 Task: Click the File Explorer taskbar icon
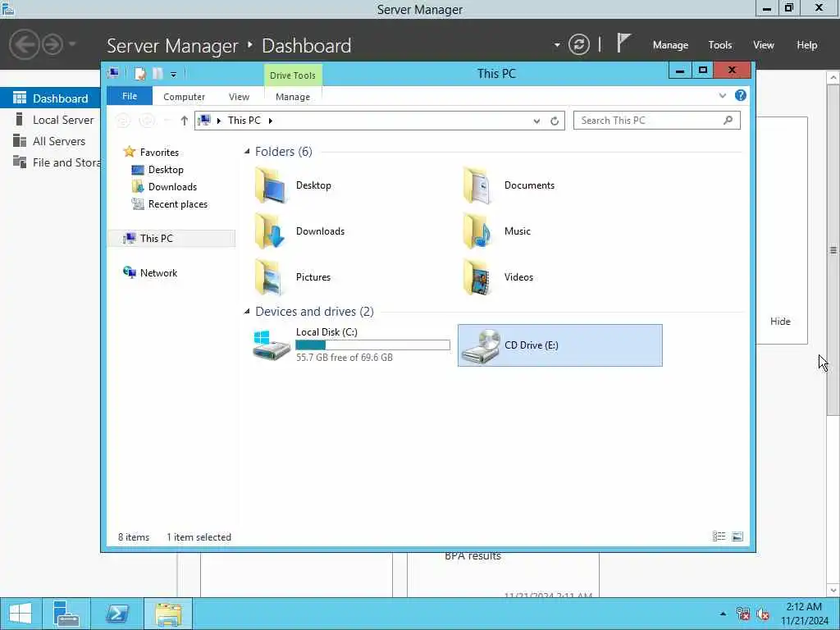point(167,614)
